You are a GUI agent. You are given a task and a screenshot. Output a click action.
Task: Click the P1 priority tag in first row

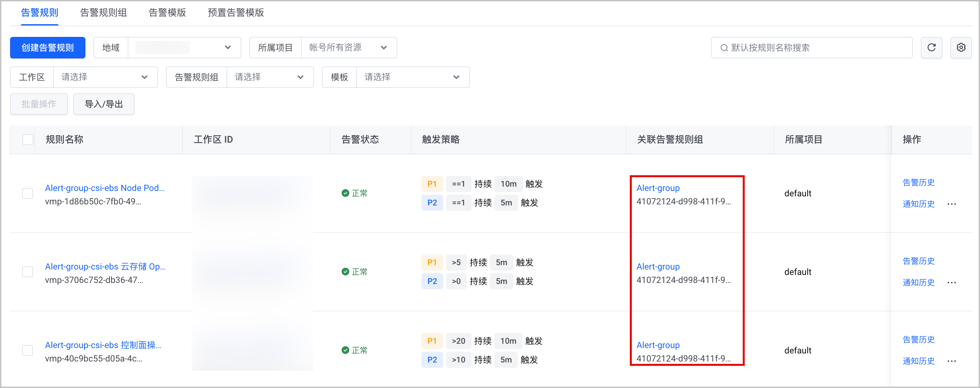(x=432, y=184)
